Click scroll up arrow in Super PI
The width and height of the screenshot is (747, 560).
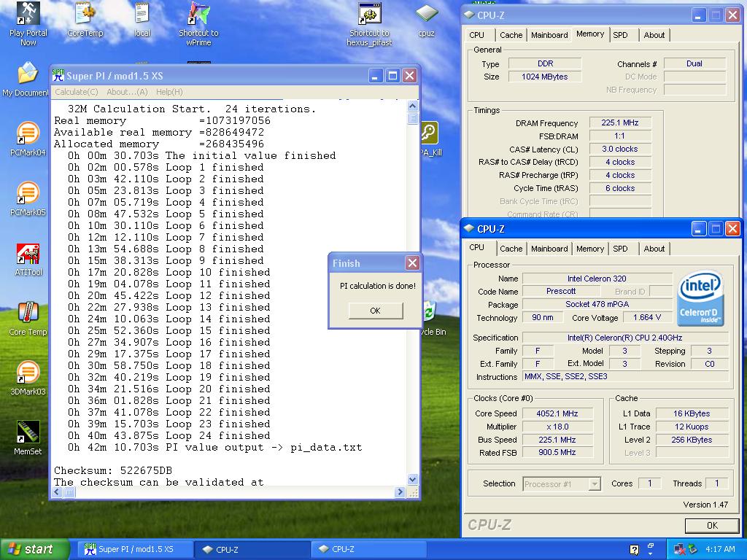click(413, 106)
